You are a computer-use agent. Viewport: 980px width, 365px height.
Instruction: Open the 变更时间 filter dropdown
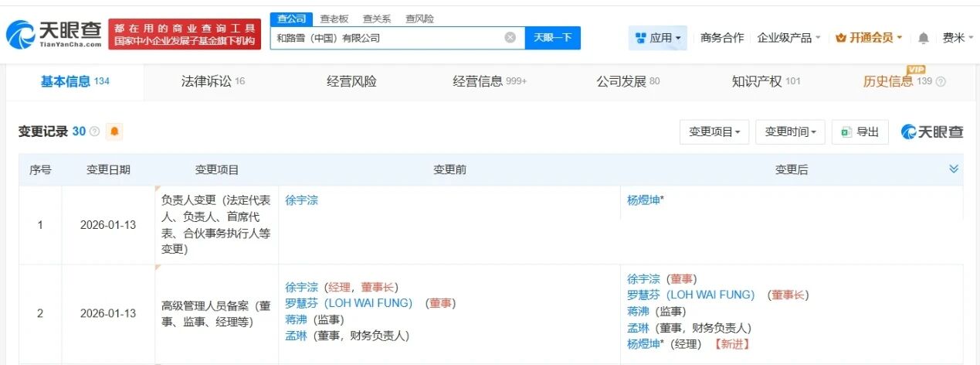(790, 132)
